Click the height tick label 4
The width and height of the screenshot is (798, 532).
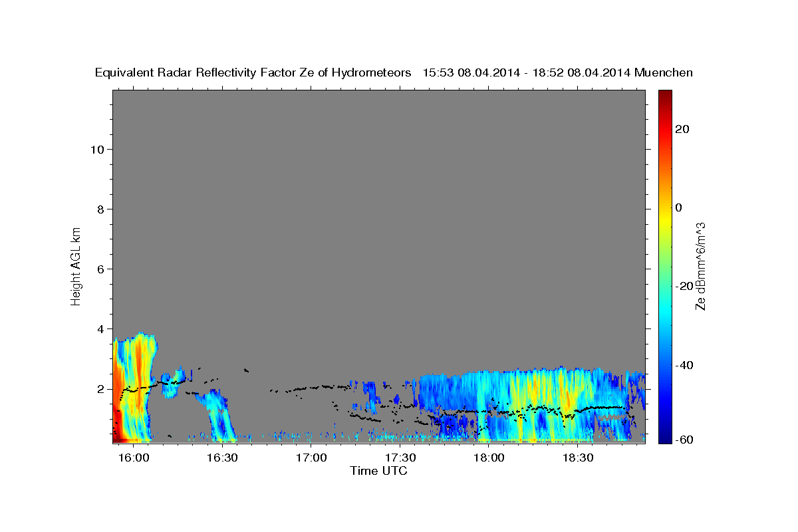click(100, 329)
